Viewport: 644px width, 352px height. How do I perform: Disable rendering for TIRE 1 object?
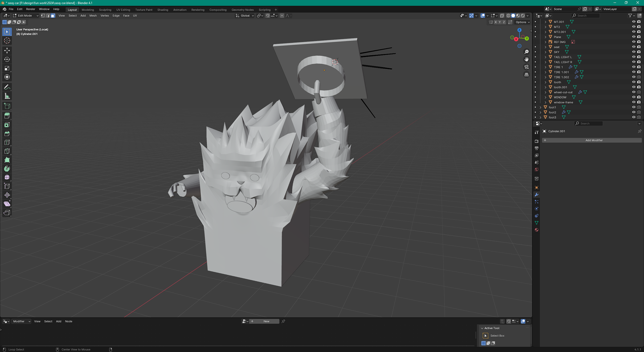point(639,67)
